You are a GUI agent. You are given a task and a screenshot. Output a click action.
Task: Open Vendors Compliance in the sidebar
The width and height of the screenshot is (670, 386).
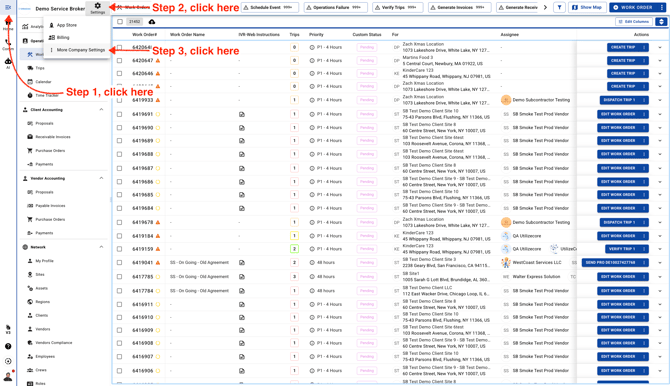click(54, 343)
